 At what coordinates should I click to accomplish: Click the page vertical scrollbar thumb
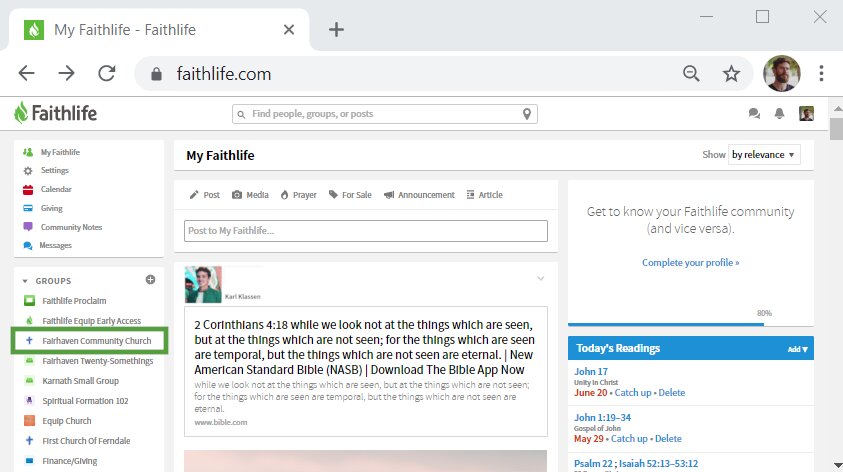[x=836, y=129]
